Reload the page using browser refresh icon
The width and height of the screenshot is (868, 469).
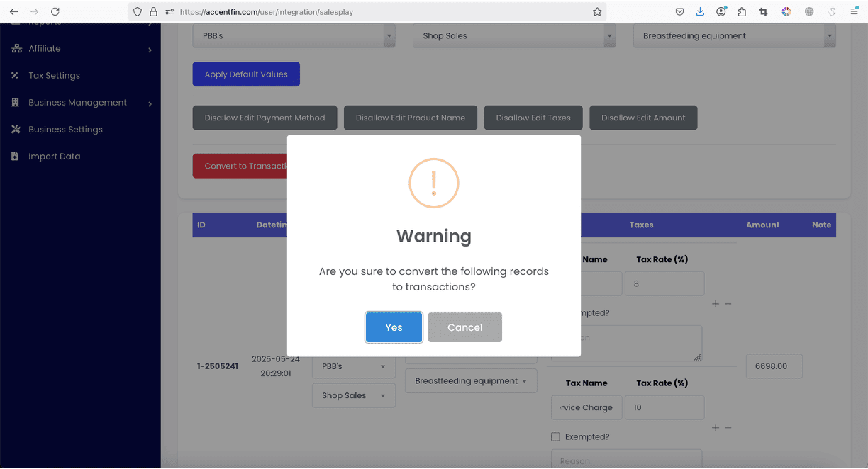(55, 12)
